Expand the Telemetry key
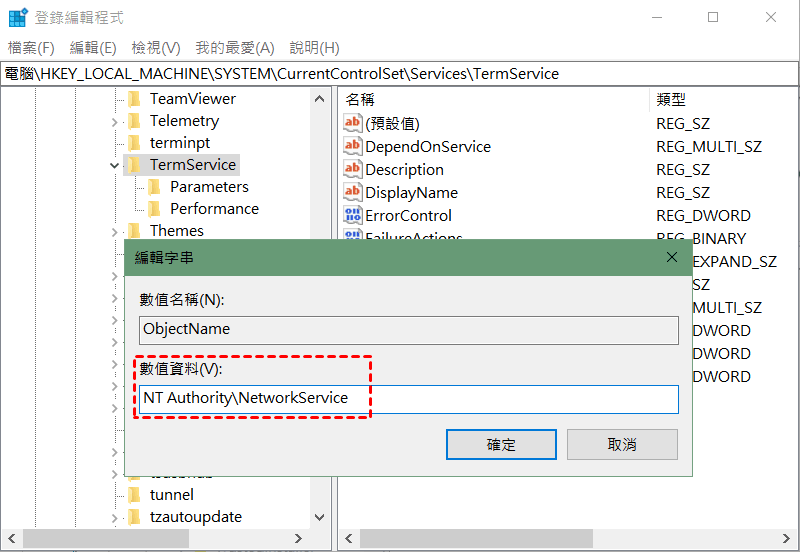The image size is (800, 552). (x=114, y=122)
